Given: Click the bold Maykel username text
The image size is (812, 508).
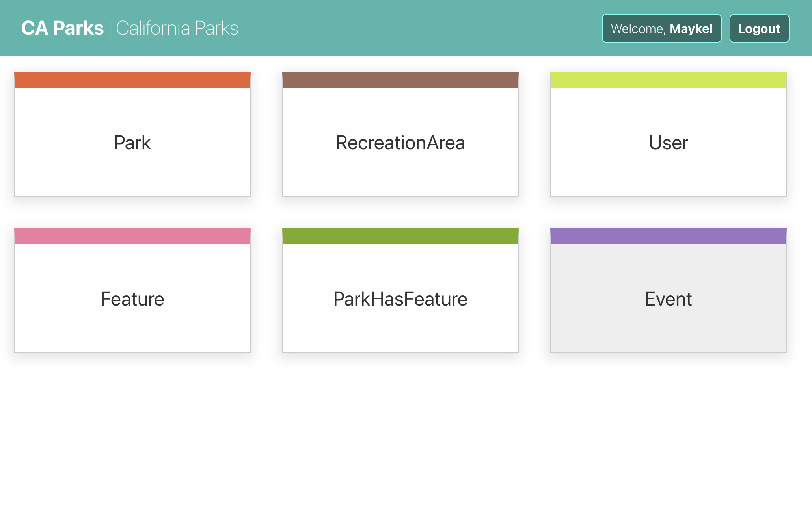Looking at the screenshot, I should click(x=691, y=29).
